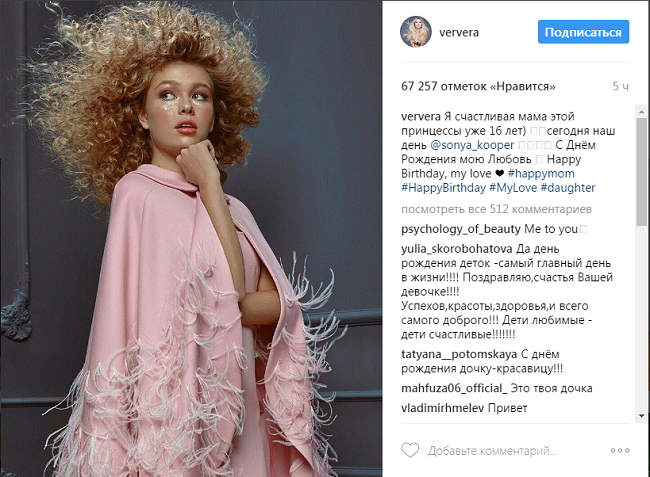Click the Подписаться follow button

[583, 32]
